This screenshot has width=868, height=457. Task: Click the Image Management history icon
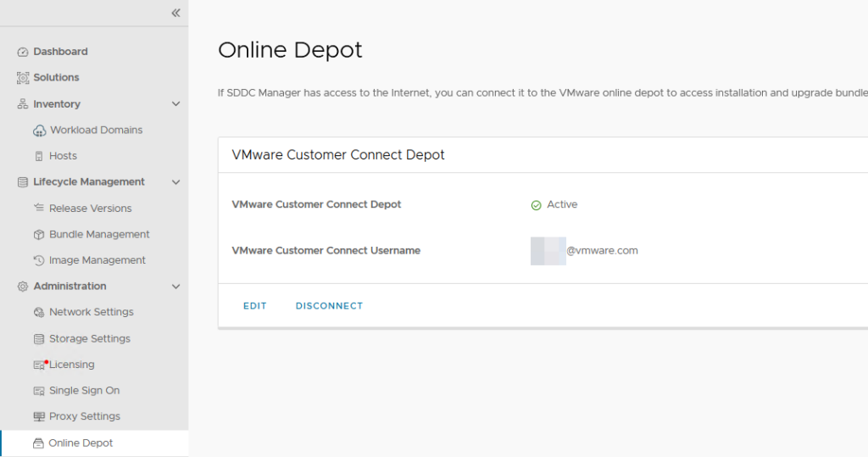39,260
